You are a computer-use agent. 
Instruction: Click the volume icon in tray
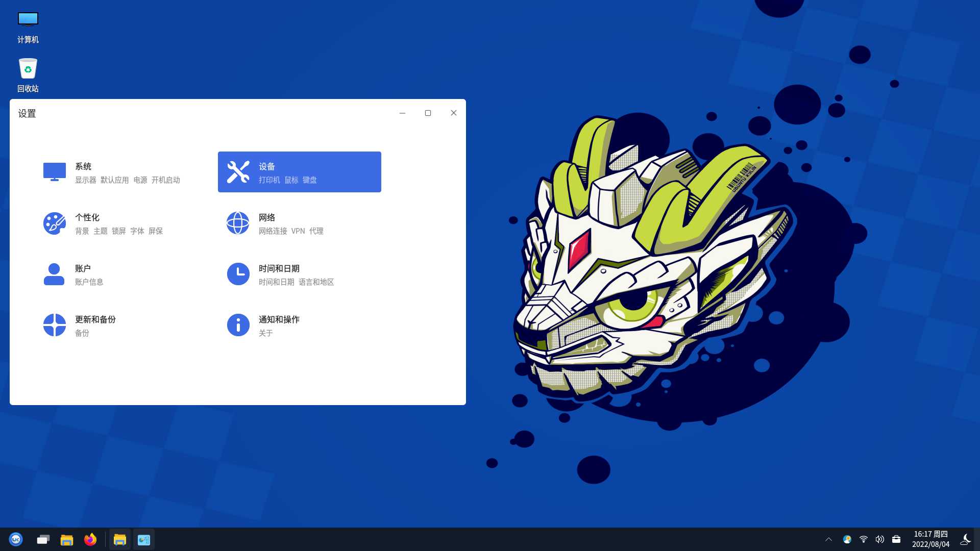click(879, 539)
